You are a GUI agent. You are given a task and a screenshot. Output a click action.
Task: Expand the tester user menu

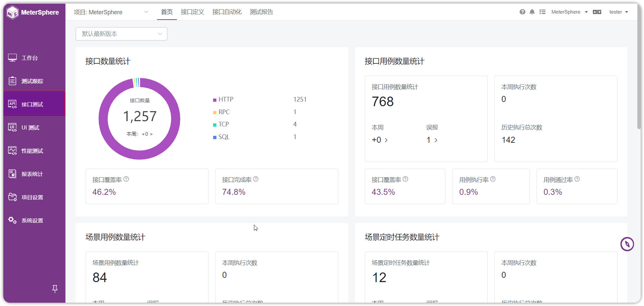point(619,12)
